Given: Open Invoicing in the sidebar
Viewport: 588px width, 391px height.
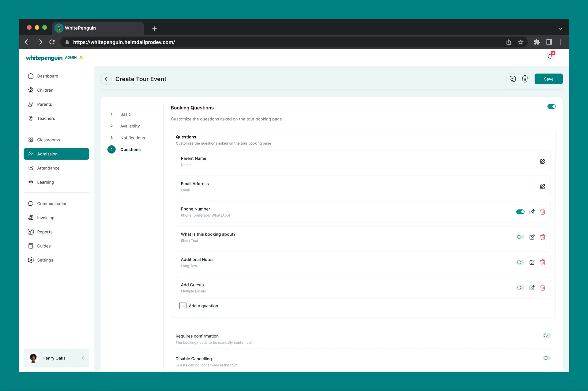Looking at the screenshot, I should [x=56, y=218].
